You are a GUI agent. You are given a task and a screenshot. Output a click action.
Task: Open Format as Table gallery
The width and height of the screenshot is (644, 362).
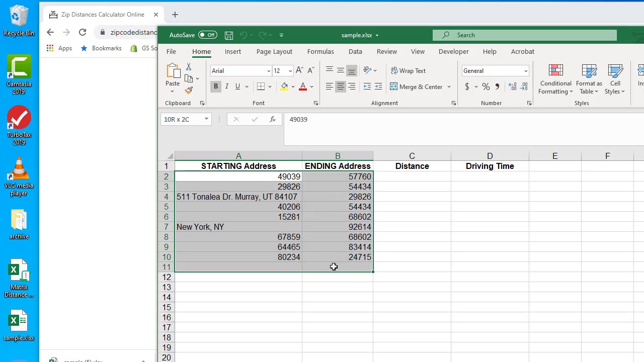(589, 79)
